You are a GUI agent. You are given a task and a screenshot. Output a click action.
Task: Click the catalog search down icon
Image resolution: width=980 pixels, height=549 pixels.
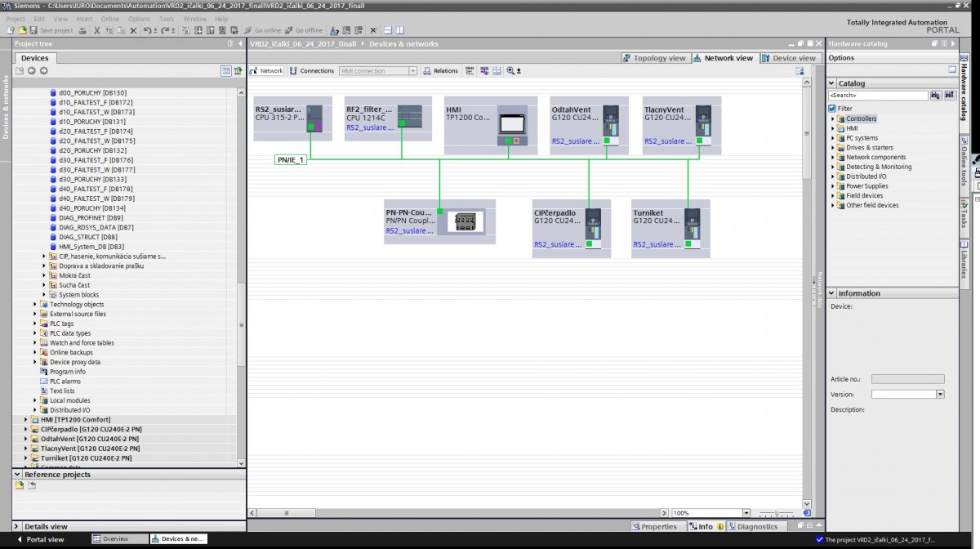935,96
